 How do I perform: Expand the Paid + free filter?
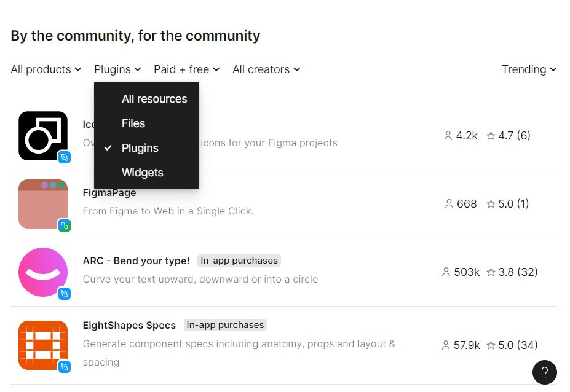click(x=186, y=69)
